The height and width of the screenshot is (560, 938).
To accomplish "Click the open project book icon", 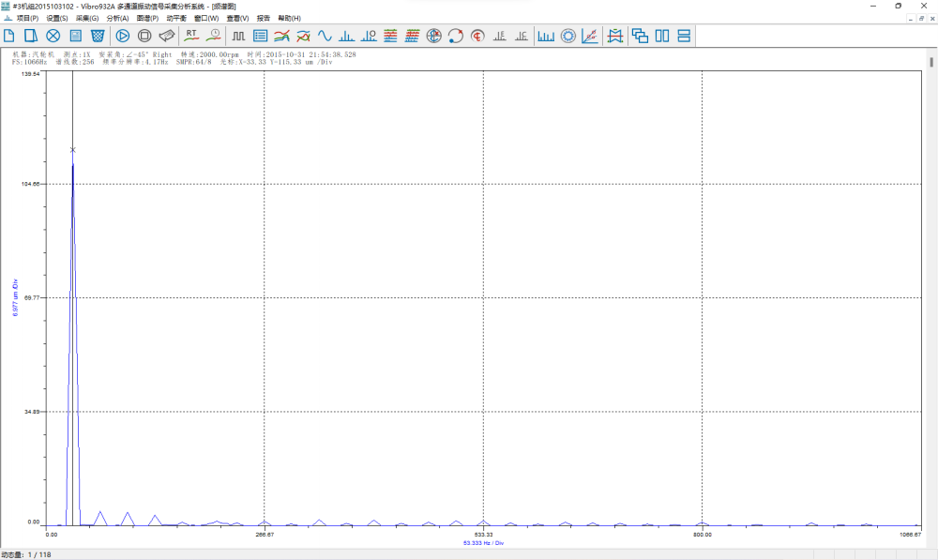I will (31, 36).
